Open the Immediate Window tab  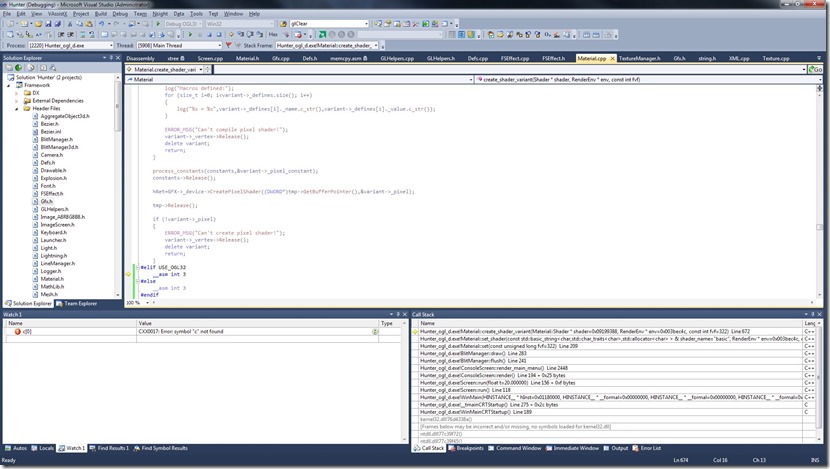(572, 448)
